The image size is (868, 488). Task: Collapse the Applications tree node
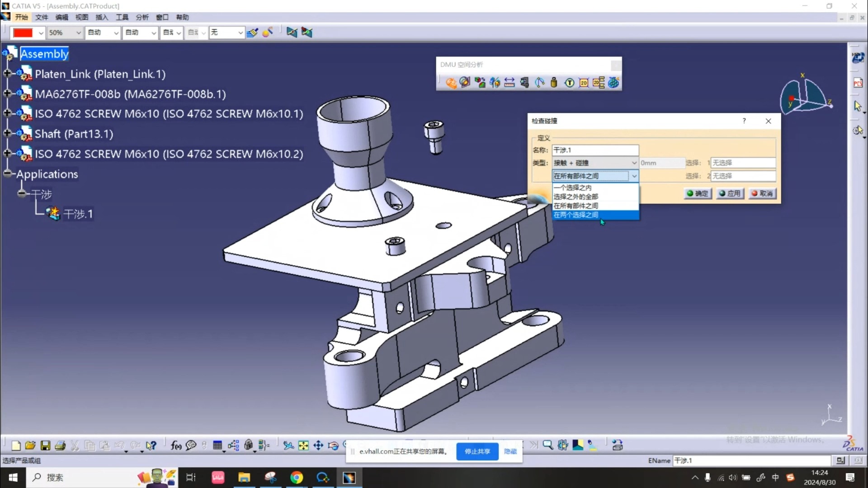7,174
